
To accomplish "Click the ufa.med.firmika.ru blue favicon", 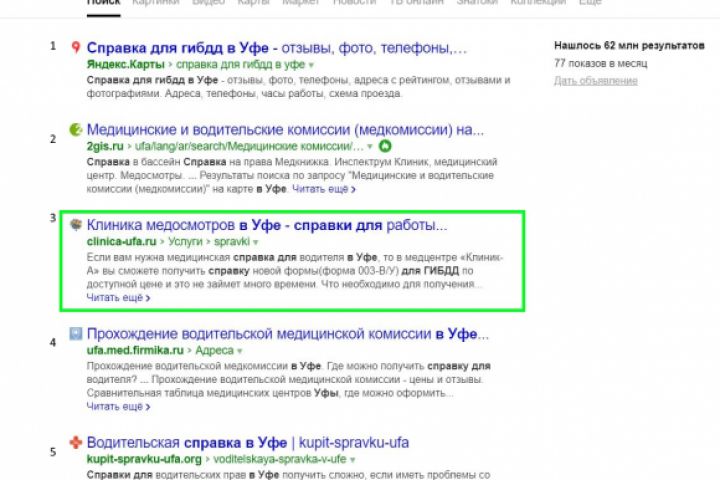I will [76, 333].
